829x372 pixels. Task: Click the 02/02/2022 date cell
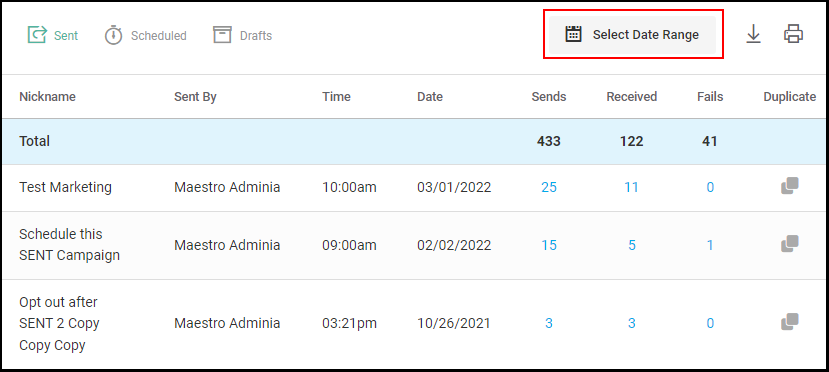(x=454, y=245)
